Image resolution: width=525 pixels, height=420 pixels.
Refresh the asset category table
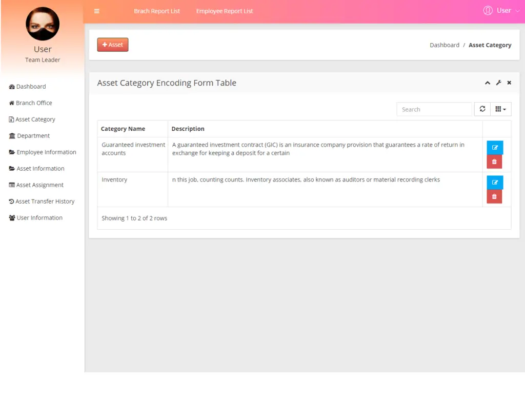pyautogui.click(x=482, y=109)
